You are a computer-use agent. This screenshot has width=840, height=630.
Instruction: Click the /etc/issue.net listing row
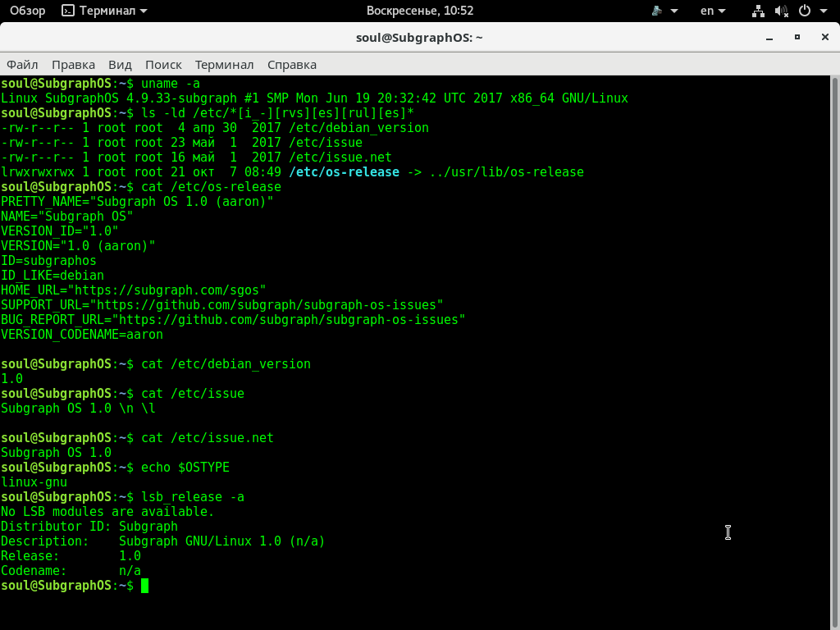tap(197, 157)
